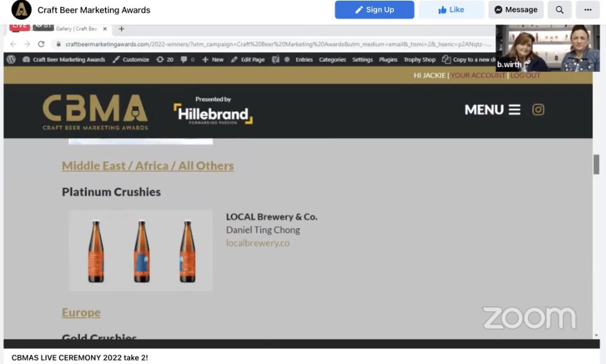Open Categories in the admin bar
This screenshot has width=606, height=364.
point(333,60)
